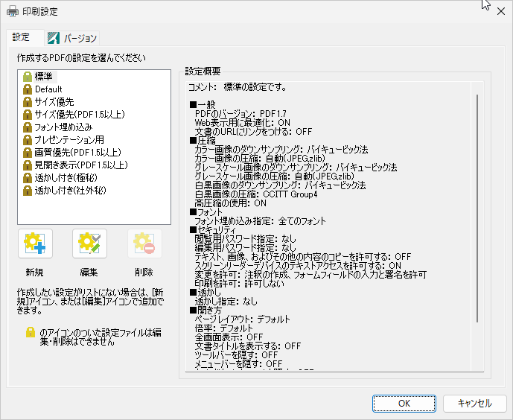Click lock icon next to プレゼンテーション用
This screenshot has height=420, width=513.
pos(28,140)
